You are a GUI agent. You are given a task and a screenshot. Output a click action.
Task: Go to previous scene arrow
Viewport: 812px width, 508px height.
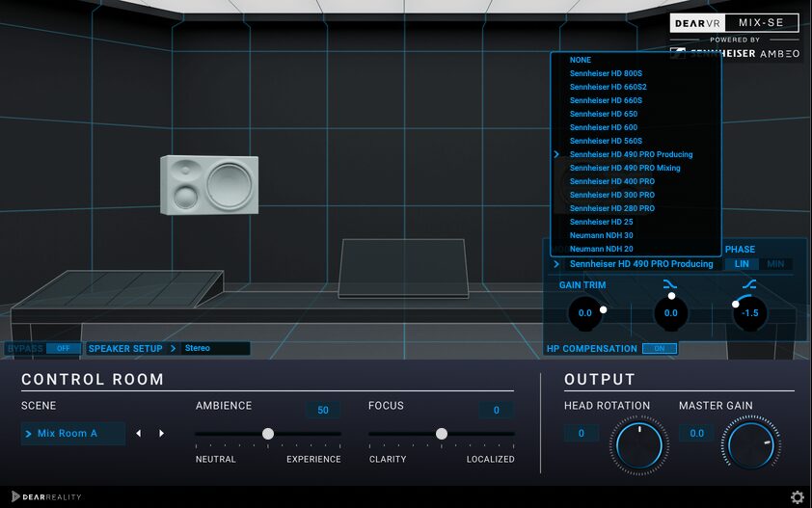pos(138,433)
